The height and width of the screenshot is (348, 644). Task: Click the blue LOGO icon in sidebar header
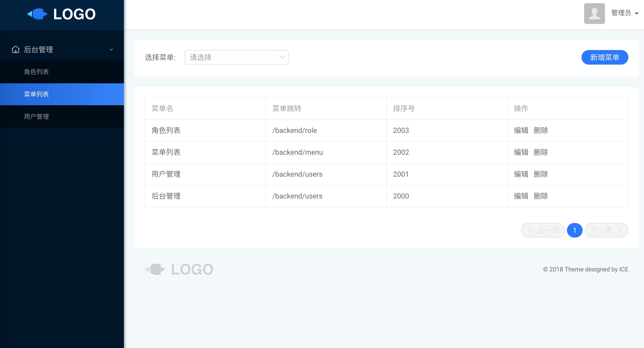(37, 14)
